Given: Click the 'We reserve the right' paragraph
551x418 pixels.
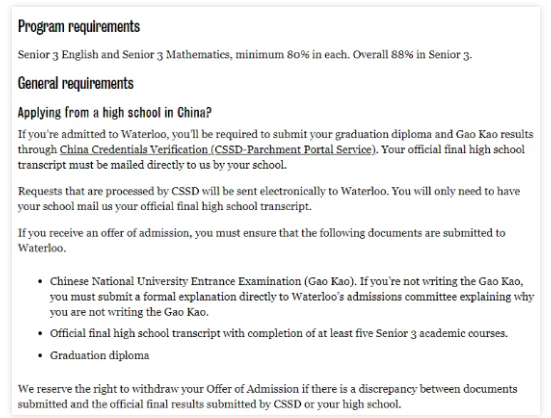Looking at the screenshot, I should [x=267, y=397].
